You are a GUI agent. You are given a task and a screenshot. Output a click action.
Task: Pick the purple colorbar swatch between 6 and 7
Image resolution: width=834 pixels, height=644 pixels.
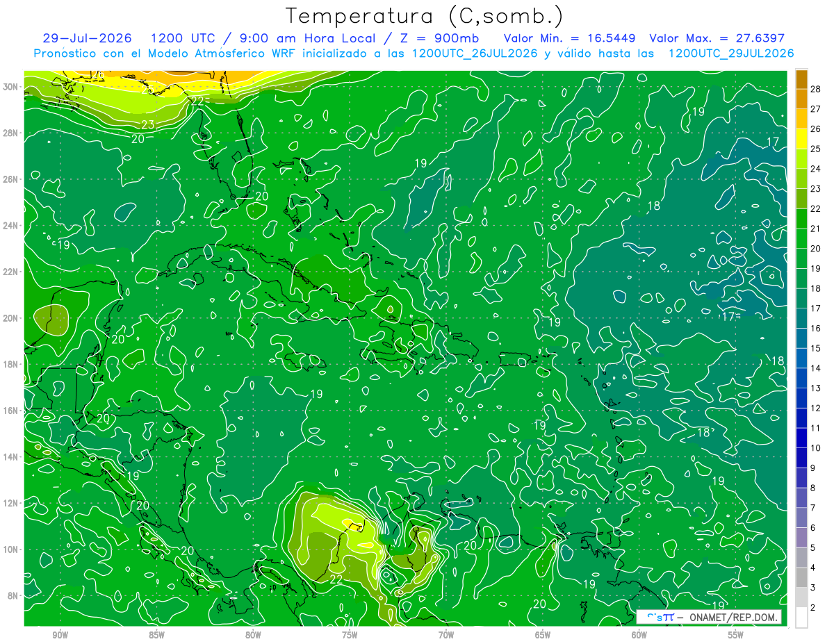pos(801,518)
